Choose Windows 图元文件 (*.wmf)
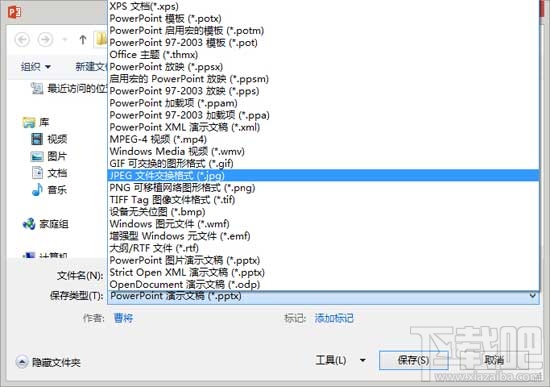 tap(323, 223)
